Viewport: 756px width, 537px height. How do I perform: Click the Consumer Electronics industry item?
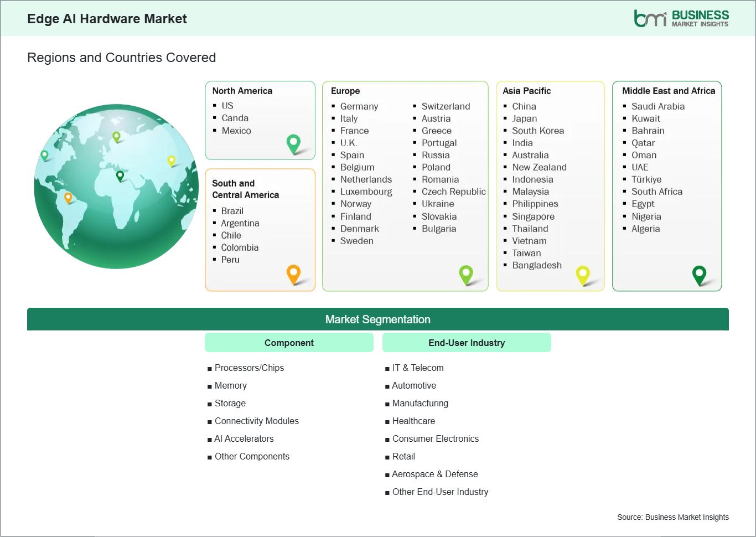click(435, 438)
